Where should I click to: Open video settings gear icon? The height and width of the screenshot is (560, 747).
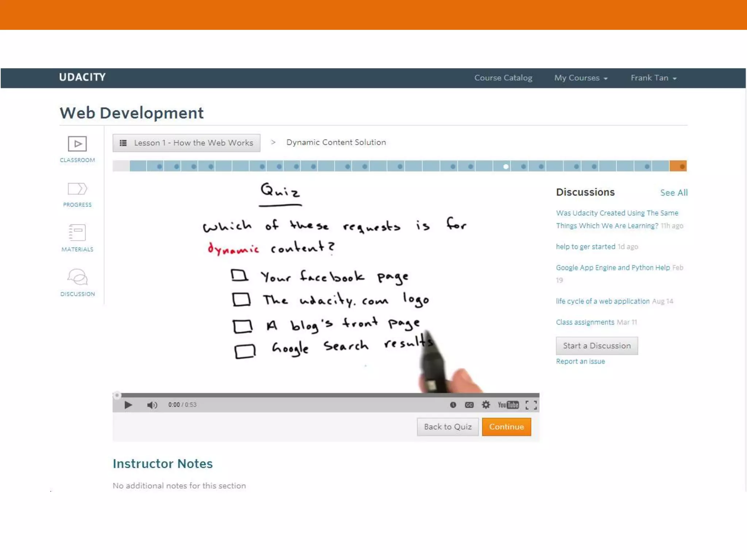point(486,405)
